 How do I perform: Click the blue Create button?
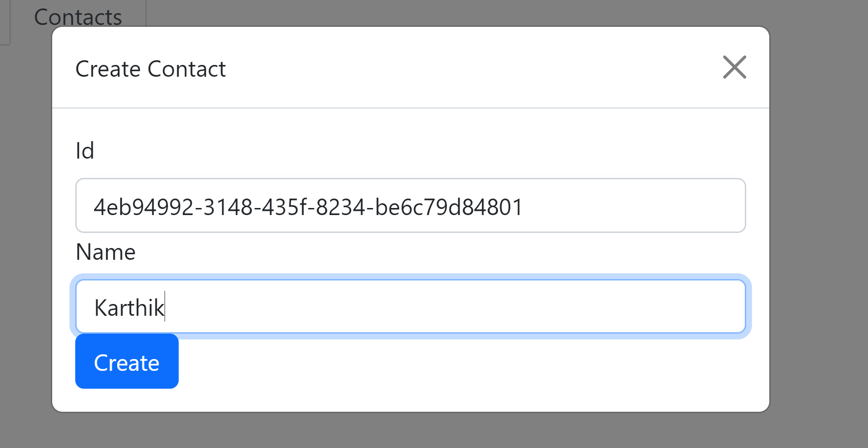[x=127, y=361]
